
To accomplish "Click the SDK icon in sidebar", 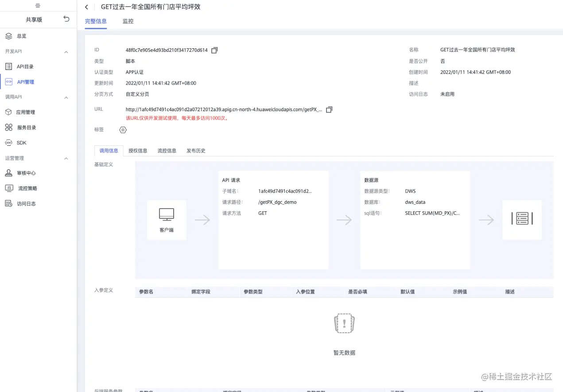I will (9, 143).
